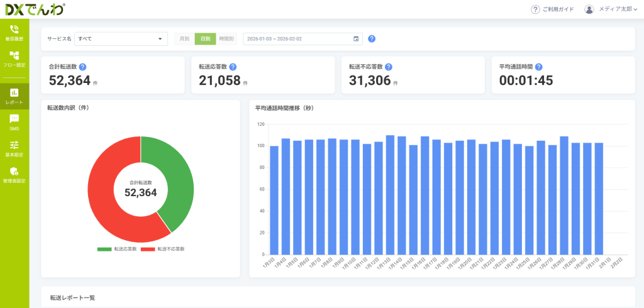Expand the サービス名 dropdown

pos(121,39)
